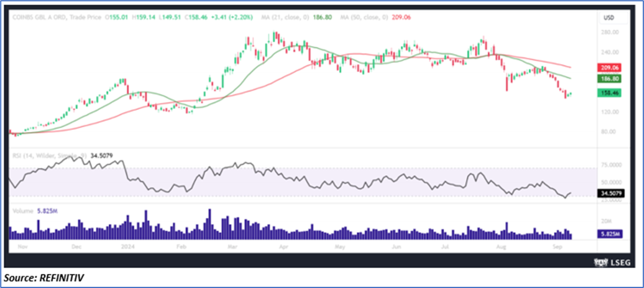
Task: Click the COINBS GBL A ORD instrument title
Action: [39, 17]
